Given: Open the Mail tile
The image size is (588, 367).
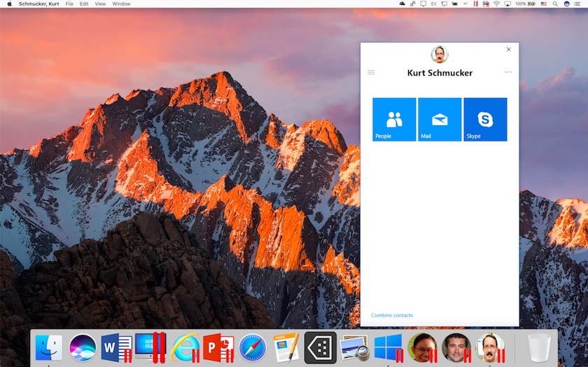Looking at the screenshot, I should point(440,119).
